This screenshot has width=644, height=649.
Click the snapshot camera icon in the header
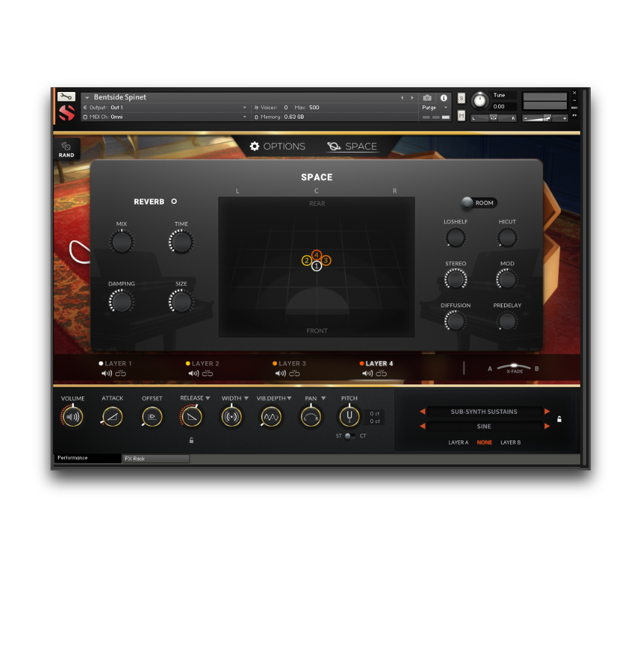point(428,97)
